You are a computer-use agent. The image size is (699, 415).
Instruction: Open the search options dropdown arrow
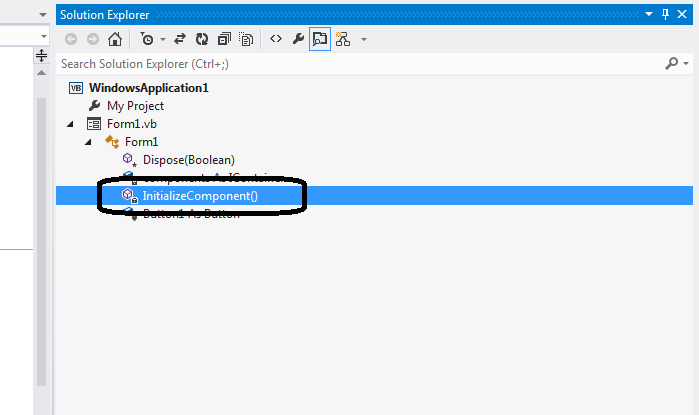click(686, 64)
